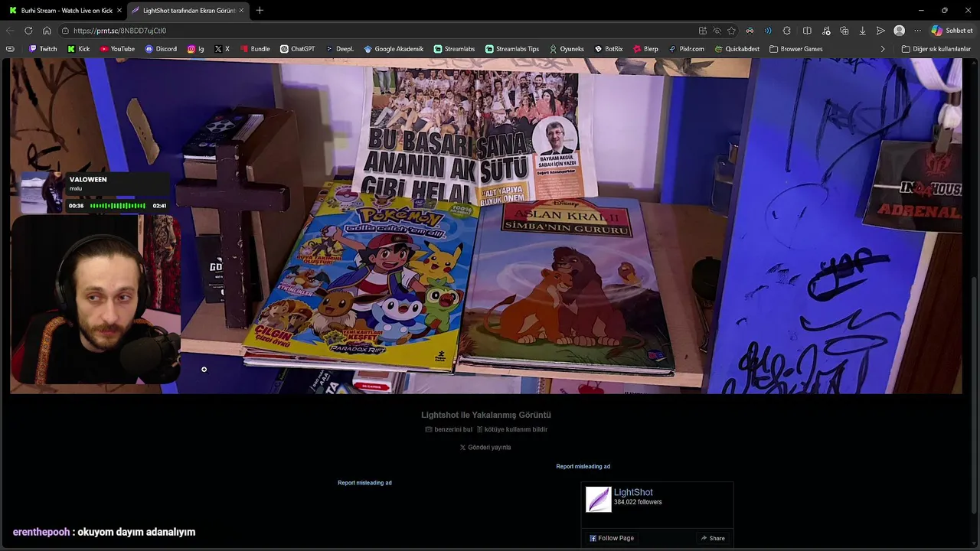Open the browser home page icon

coord(47,31)
